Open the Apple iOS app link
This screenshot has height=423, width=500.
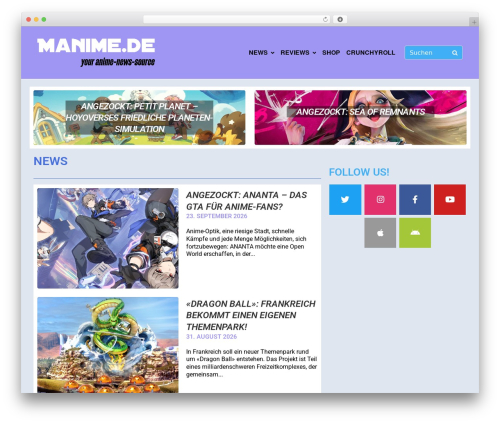point(380,233)
